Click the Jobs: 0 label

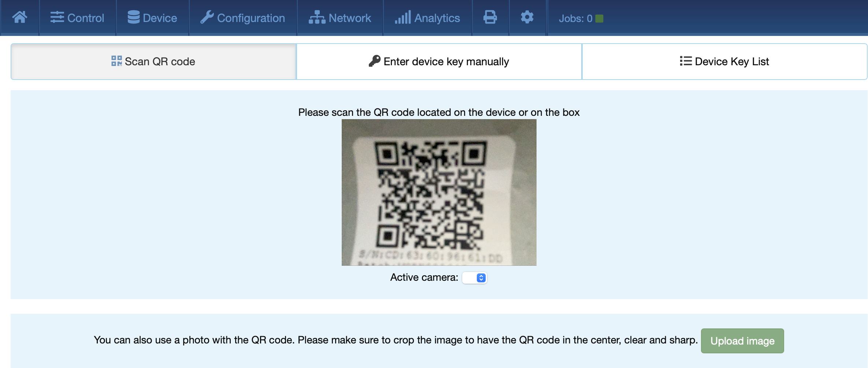pos(575,18)
